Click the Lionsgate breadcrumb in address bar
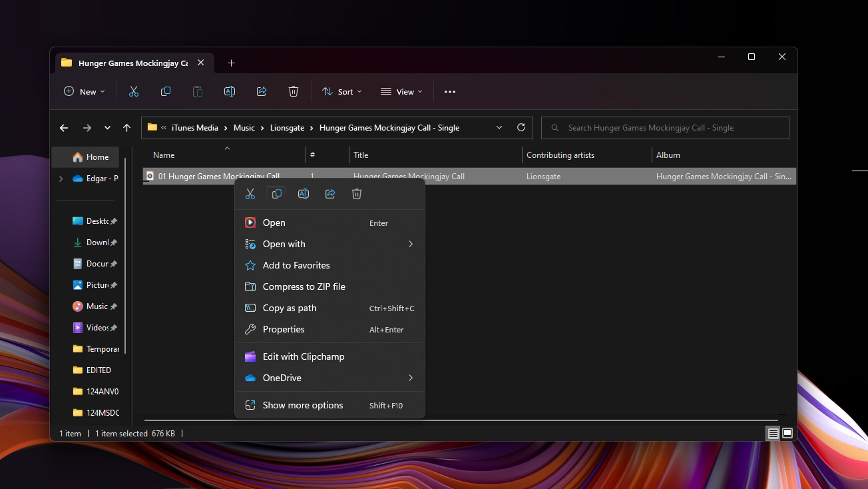 click(287, 128)
